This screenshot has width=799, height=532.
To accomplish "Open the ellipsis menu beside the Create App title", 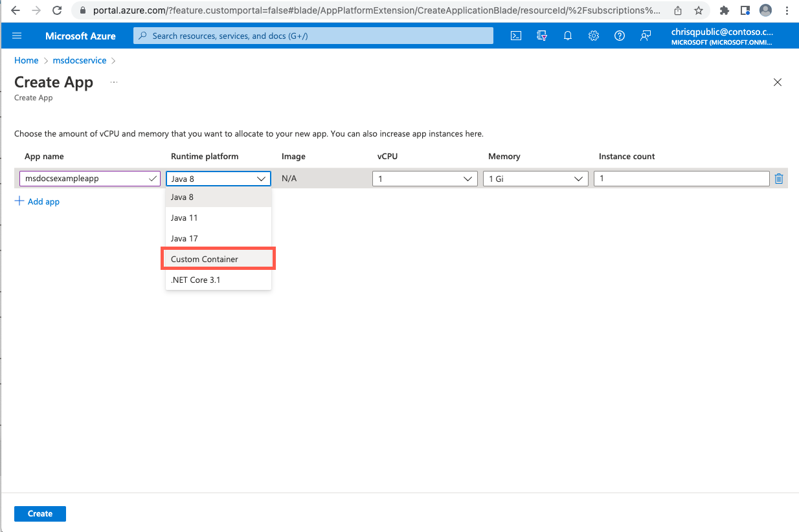I will coord(114,82).
